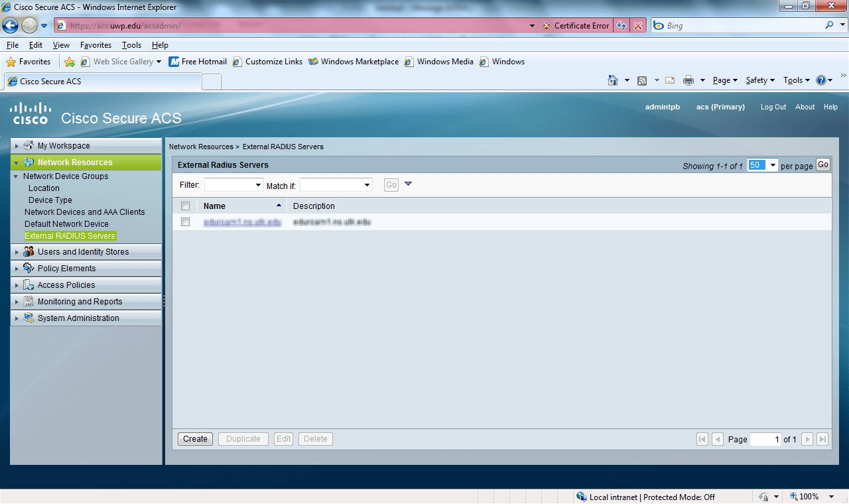Image resolution: width=849 pixels, height=504 pixels.
Task: Click the browser Forward arrow button
Action: coord(29,26)
